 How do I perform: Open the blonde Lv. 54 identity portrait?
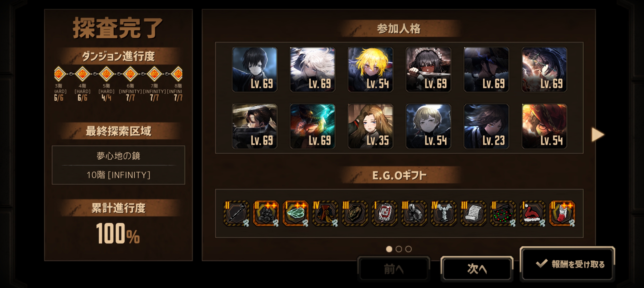point(370,70)
